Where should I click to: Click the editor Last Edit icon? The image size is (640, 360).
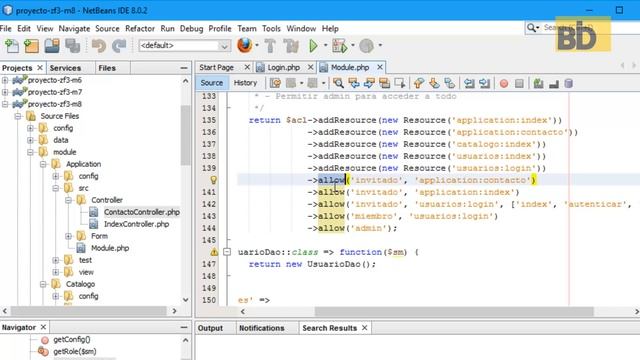(276, 83)
